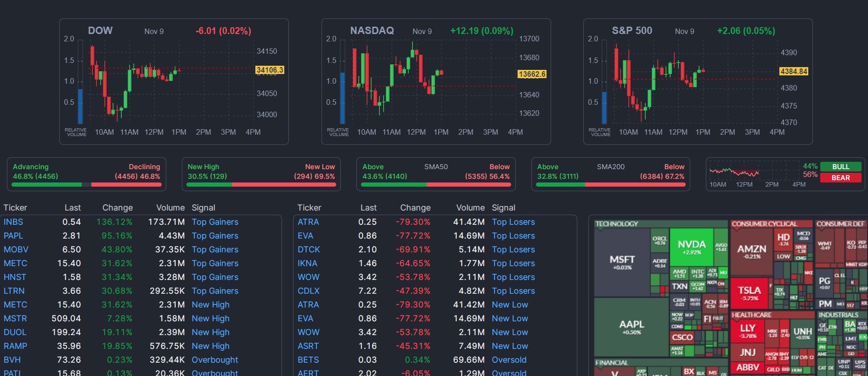
Task: Click Top Gainers signal in INBS row
Action: coord(215,222)
